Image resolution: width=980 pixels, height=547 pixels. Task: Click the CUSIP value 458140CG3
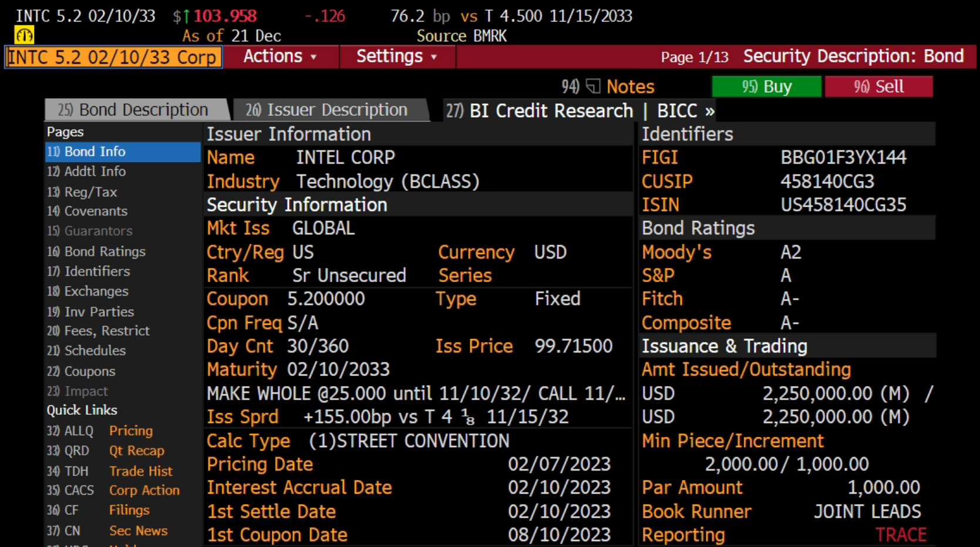[x=827, y=182]
